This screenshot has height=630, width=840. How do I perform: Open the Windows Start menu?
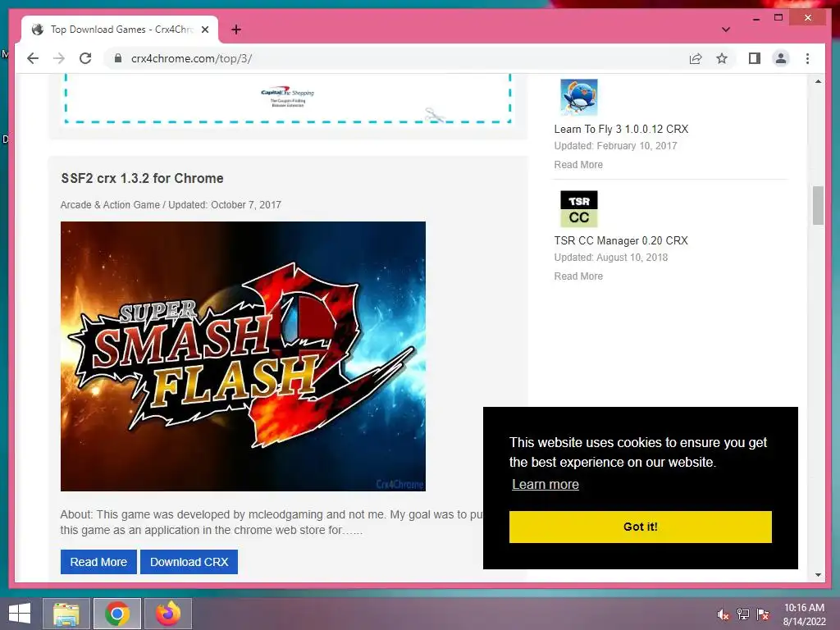click(20, 614)
